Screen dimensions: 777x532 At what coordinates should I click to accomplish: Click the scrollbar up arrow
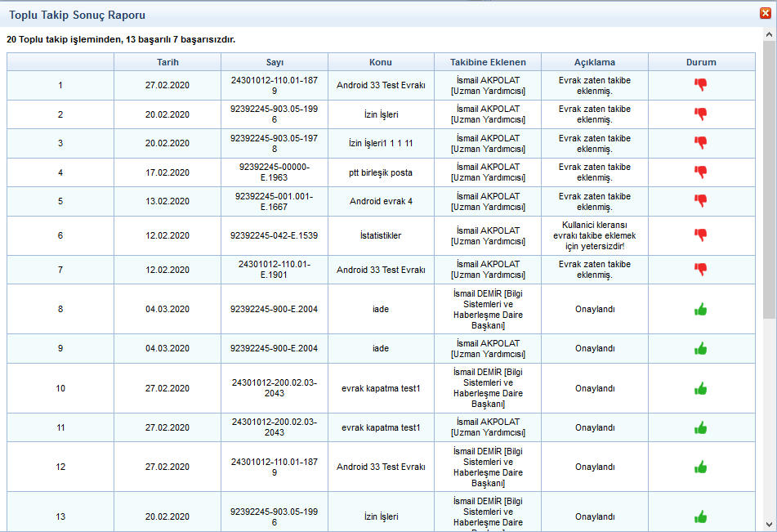pos(769,35)
